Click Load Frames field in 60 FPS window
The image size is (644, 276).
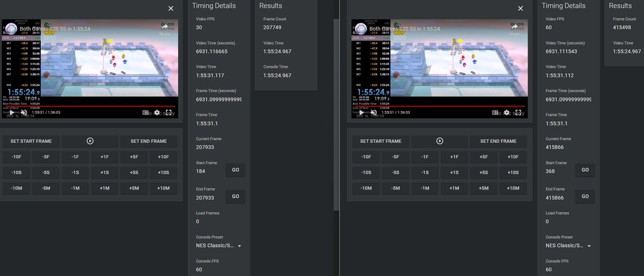(569, 221)
